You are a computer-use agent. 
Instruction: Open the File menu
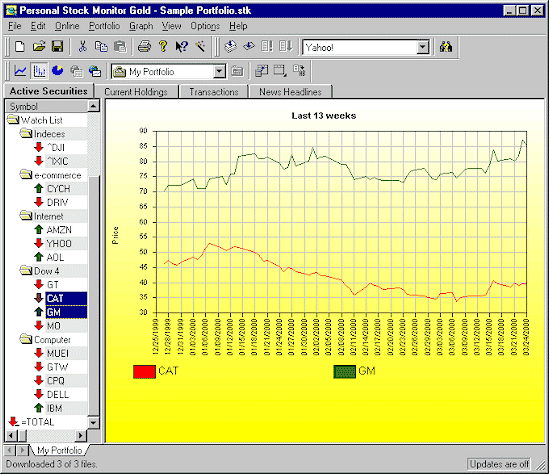pyautogui.click(x=15, y=26)
